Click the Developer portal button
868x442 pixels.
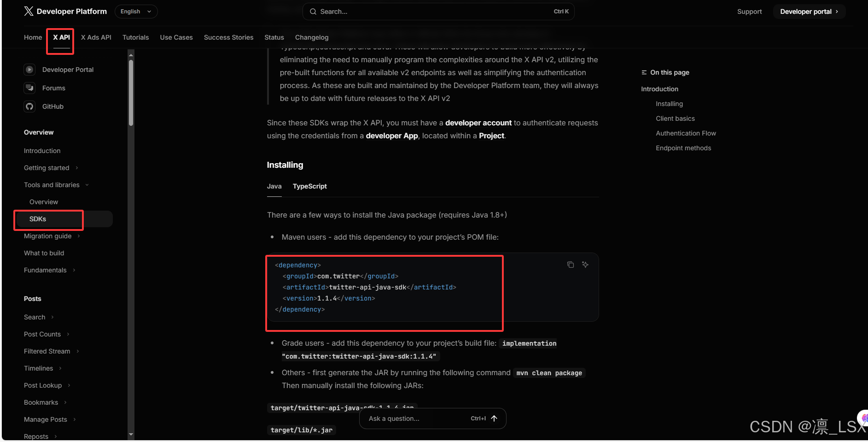[x=809, y=12]
